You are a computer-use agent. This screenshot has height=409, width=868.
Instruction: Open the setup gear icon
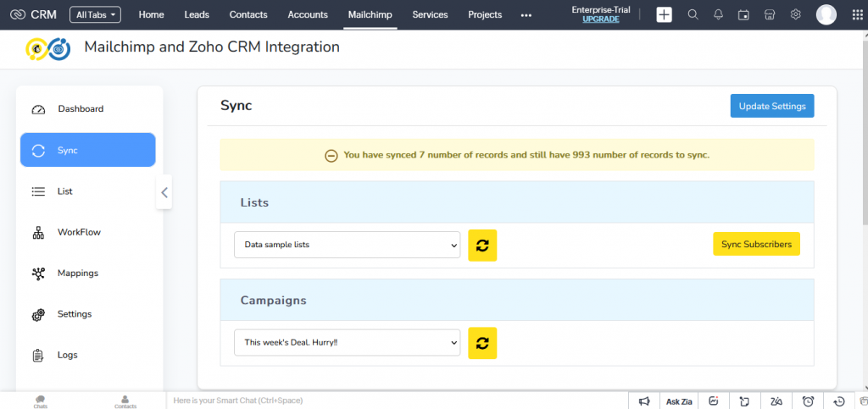pyautogui.click(x=795, y=15)
